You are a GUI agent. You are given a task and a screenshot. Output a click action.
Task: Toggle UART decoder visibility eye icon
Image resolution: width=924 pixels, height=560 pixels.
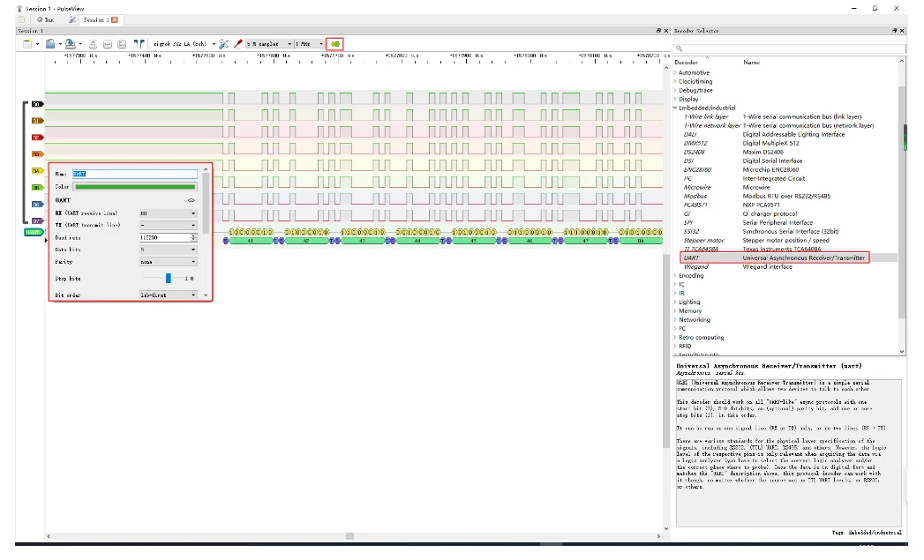[191, 200]
